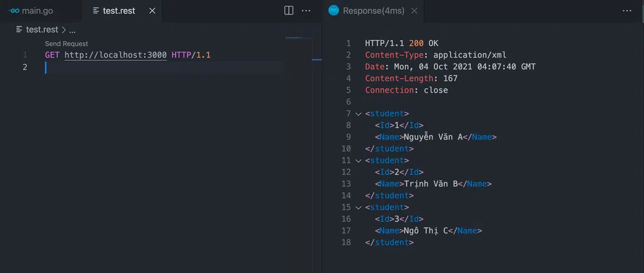This screenshot has width=644, height=273.
Task: Click the HTTP/1.1 200 OK status line
Action: point(402,43)
